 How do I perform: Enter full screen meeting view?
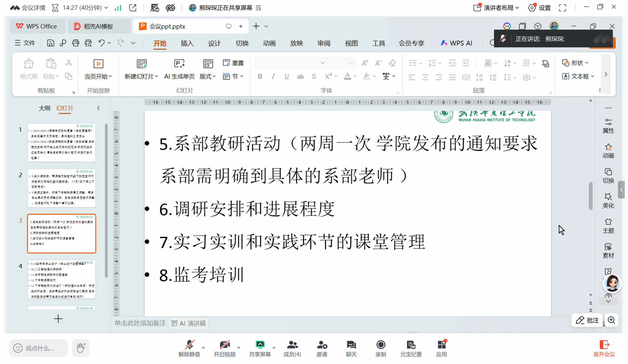pyautogui.click(x=562, y=8)
